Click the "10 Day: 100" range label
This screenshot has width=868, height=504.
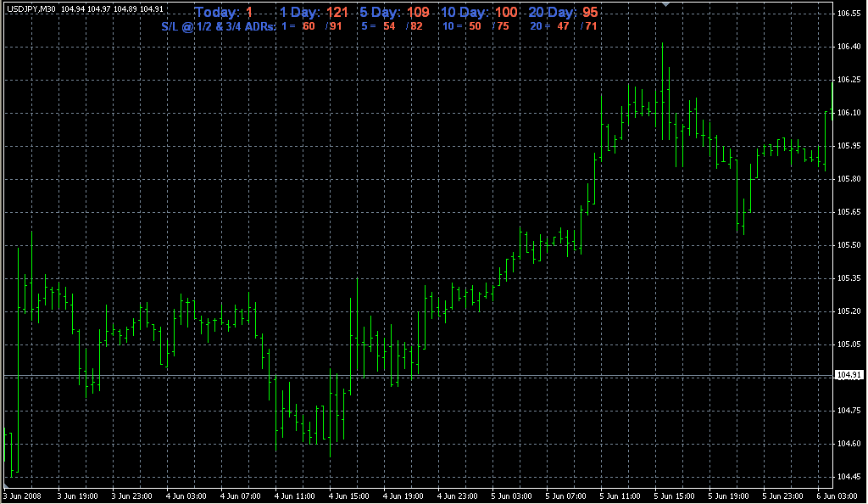pos(479,12)
